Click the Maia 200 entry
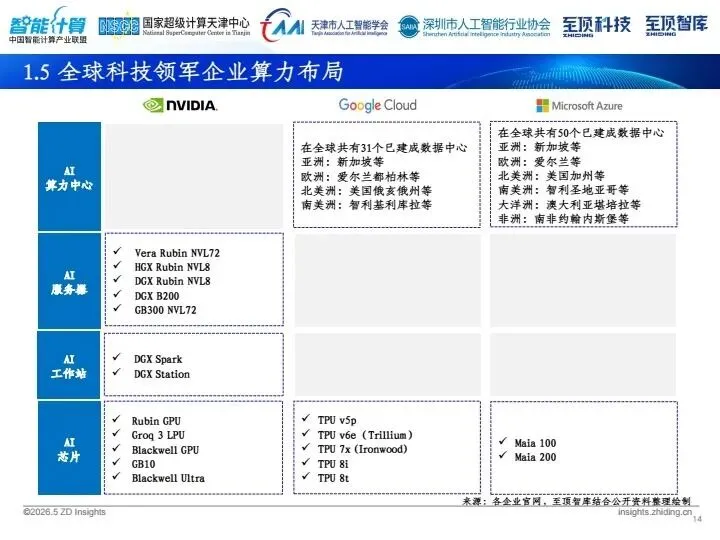This screenshot has height=540, width=720. tap(535, 457)
